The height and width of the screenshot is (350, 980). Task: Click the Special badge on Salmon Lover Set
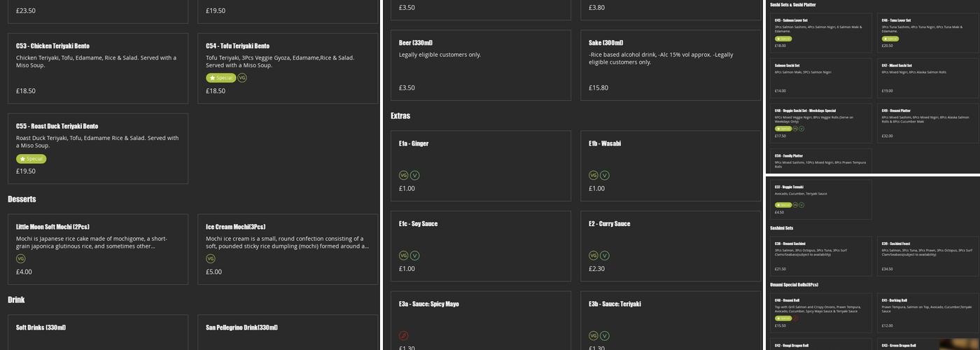tap(783, 38)
